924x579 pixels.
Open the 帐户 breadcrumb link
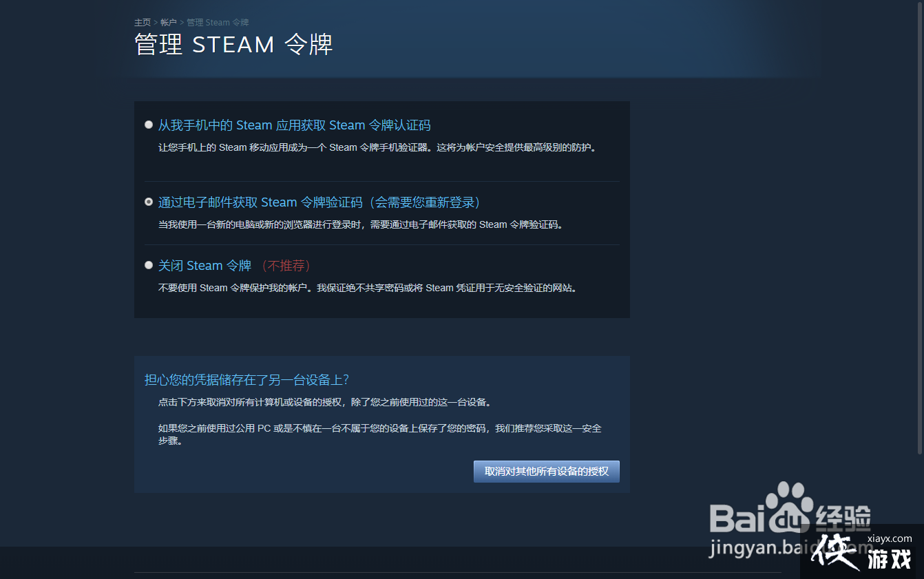(x=169, y=22)
